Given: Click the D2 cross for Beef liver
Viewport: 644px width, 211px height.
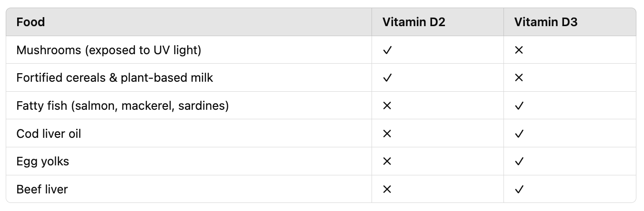Looking at the screenshot, I should (x=387, y=189).
